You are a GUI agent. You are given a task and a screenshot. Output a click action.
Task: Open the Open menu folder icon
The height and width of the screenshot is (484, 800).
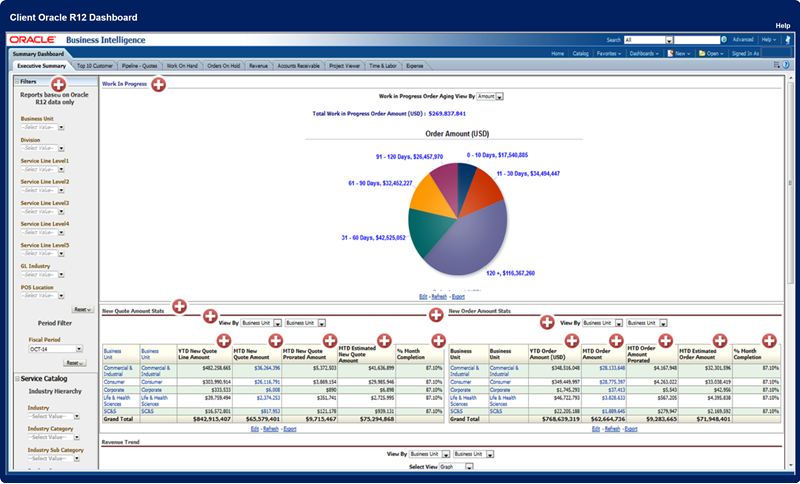[x=702, y=53]
